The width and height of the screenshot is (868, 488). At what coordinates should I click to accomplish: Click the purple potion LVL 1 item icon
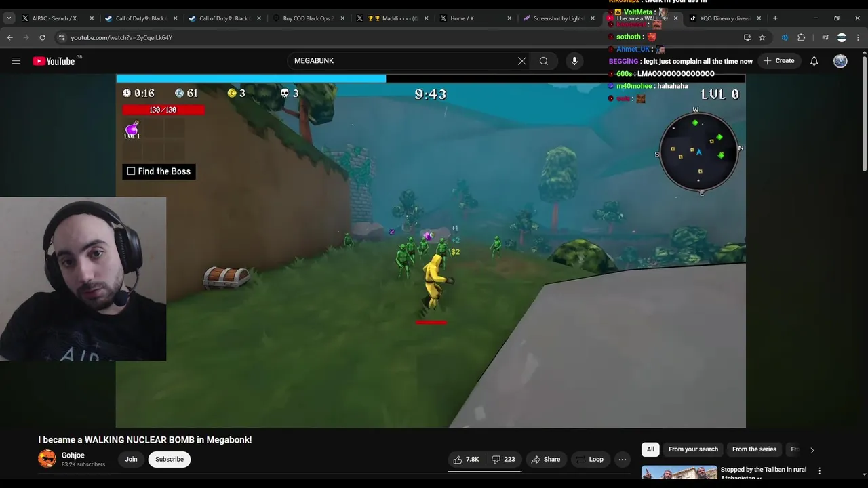coord(132,130)
